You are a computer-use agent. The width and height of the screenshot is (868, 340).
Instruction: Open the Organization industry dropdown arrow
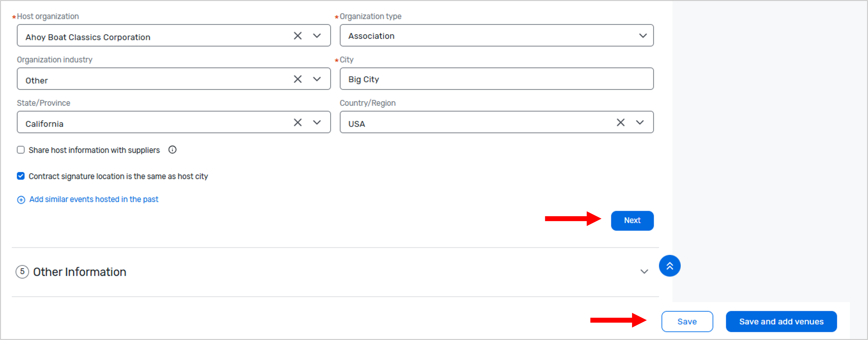[317, 79]
